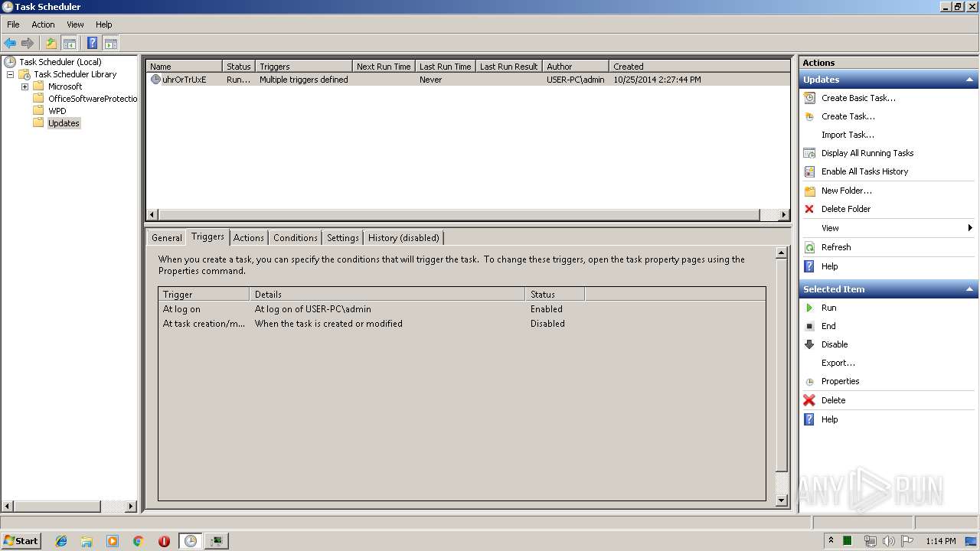Click the volume tray icon
The image size is (980, 551).
(x=889, y=541)
